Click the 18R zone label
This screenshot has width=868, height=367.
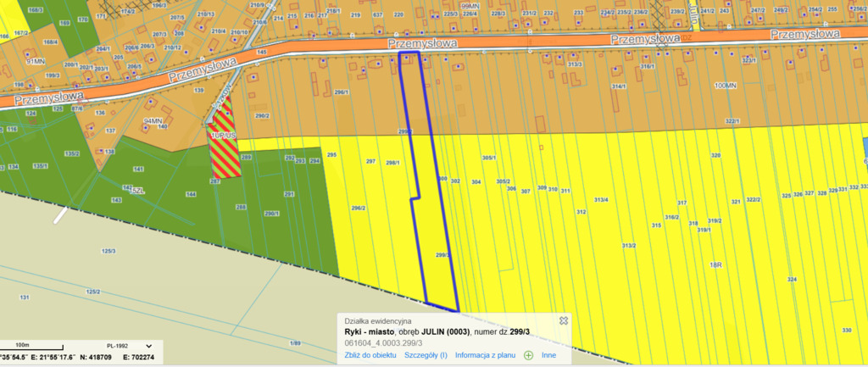pyautogui.click(x=715, y=264)
